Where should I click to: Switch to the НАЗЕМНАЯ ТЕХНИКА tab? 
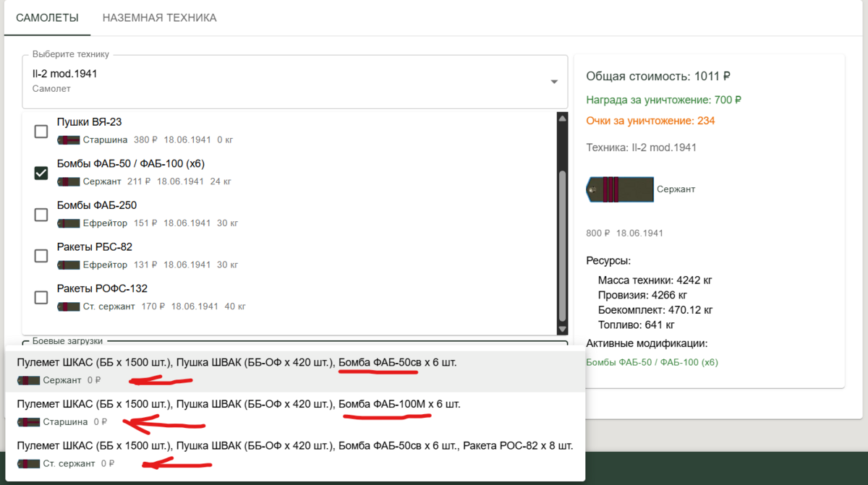(x=159, y=17)
